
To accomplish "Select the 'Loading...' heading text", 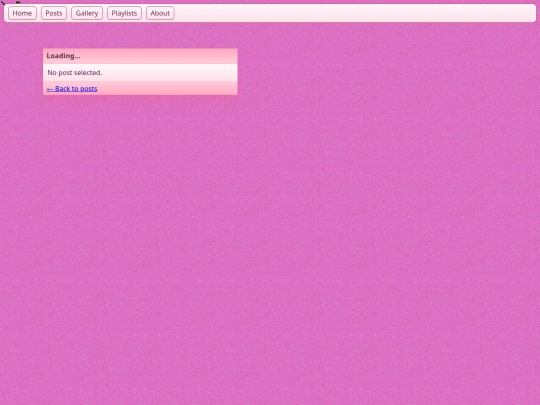I will coord(63,56).
